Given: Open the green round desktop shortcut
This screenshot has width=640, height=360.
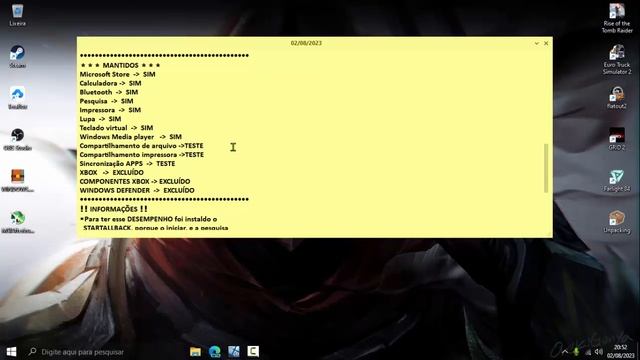Looking at the screenshot, I should coord(18,222).
